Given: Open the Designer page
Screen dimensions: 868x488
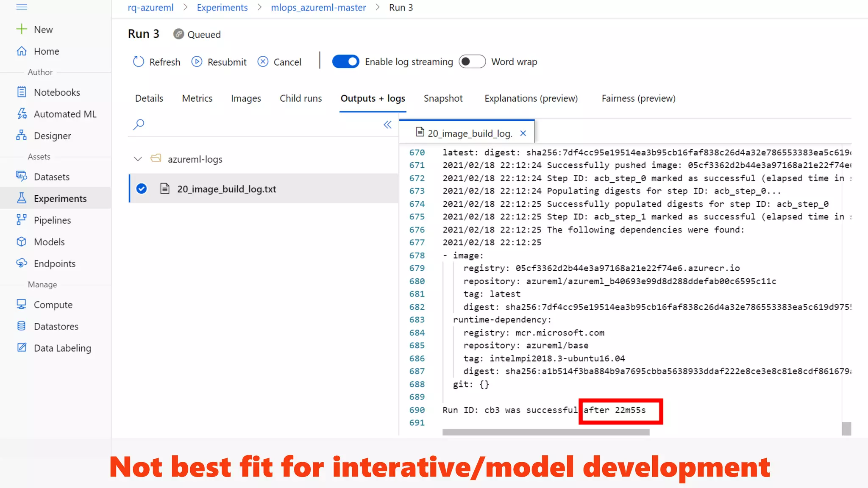Looking at the screenshot, I should (x=52, y=136).
